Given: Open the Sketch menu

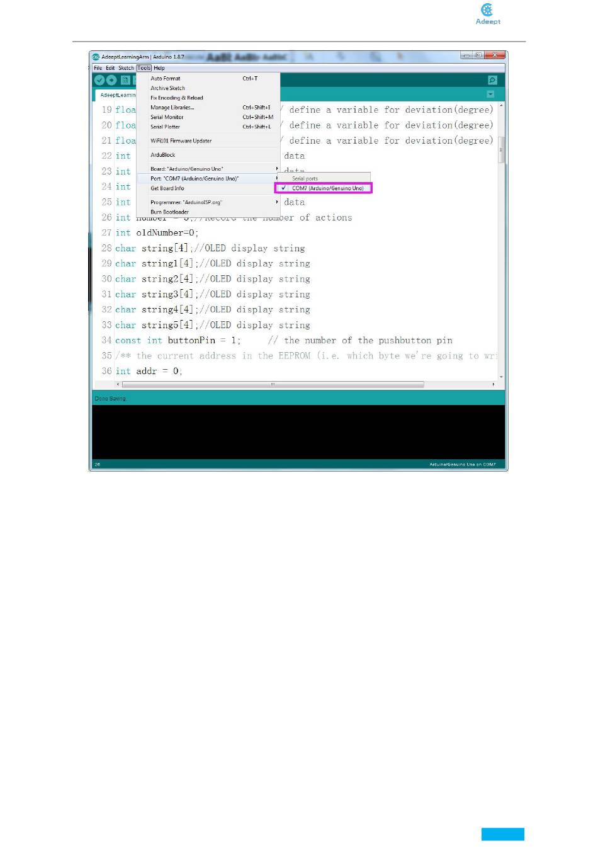Looking at the screenshot, I should [x=126, y=68].
